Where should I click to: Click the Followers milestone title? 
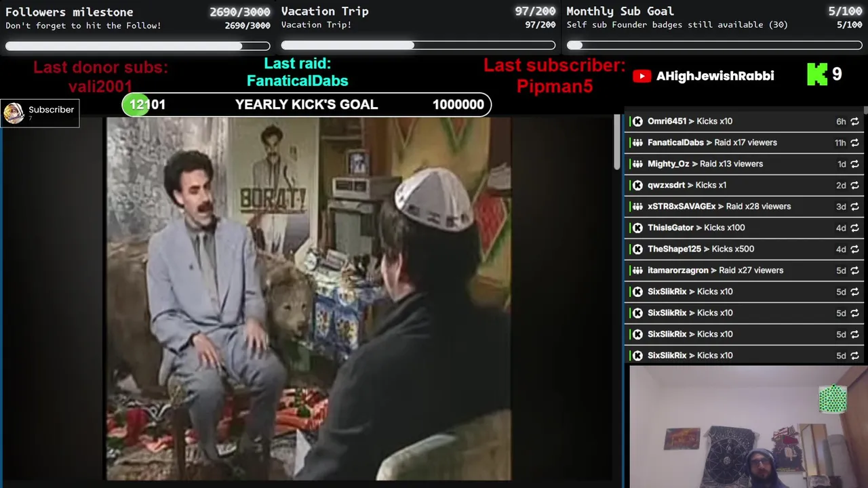pos(69,12)
